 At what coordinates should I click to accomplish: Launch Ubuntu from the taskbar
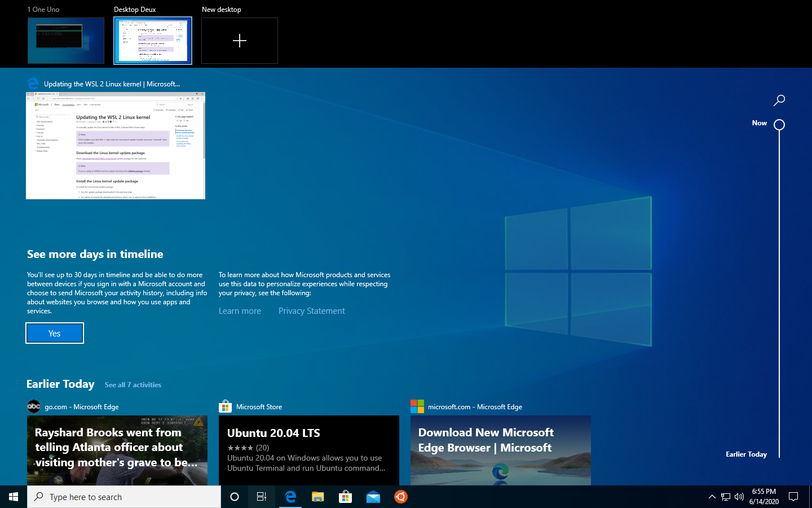400,497
